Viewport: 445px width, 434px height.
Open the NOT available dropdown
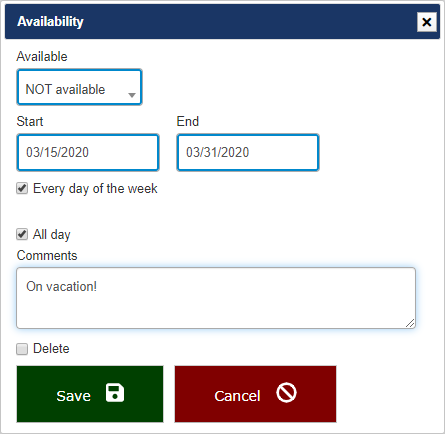click(79, 87)
